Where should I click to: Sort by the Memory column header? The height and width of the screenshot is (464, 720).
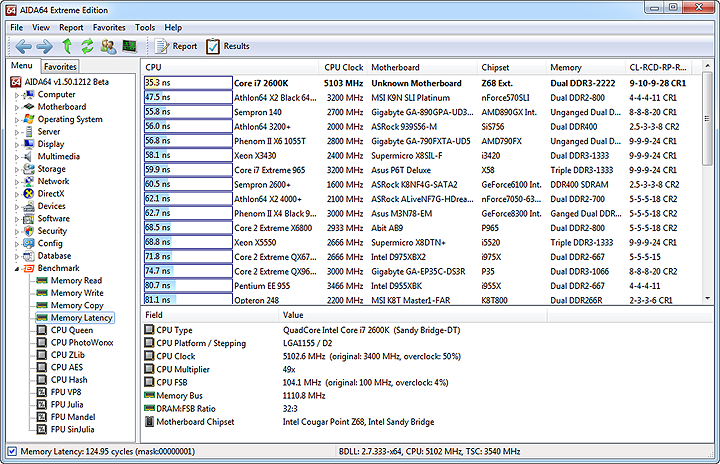coord(586,68)
